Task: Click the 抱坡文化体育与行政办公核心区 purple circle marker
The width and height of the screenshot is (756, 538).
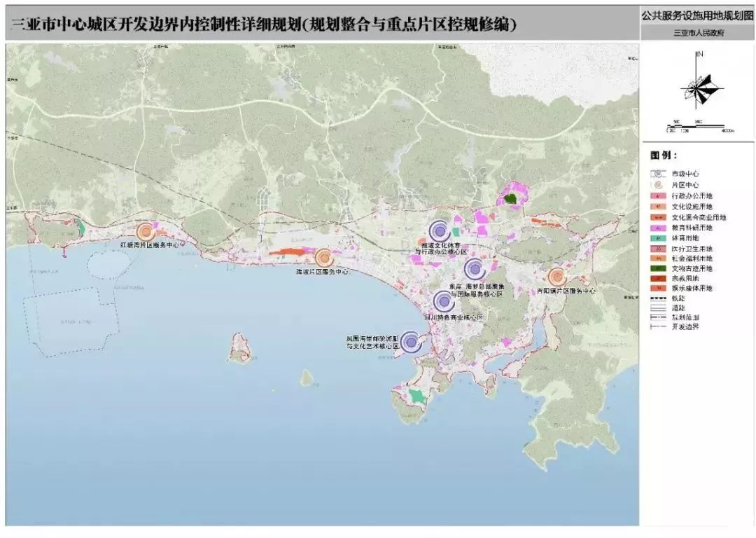Action: tap(439, 231)
